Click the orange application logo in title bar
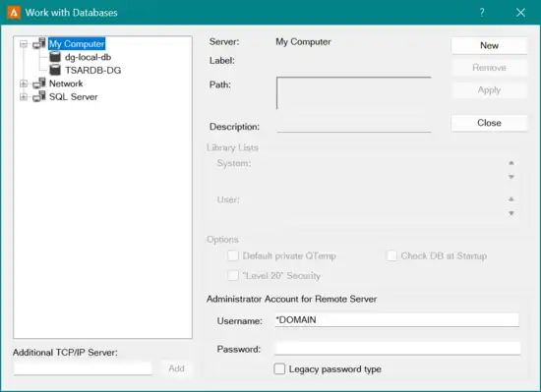541x392 pixels. pyautogui.click(x=14, y=13)
